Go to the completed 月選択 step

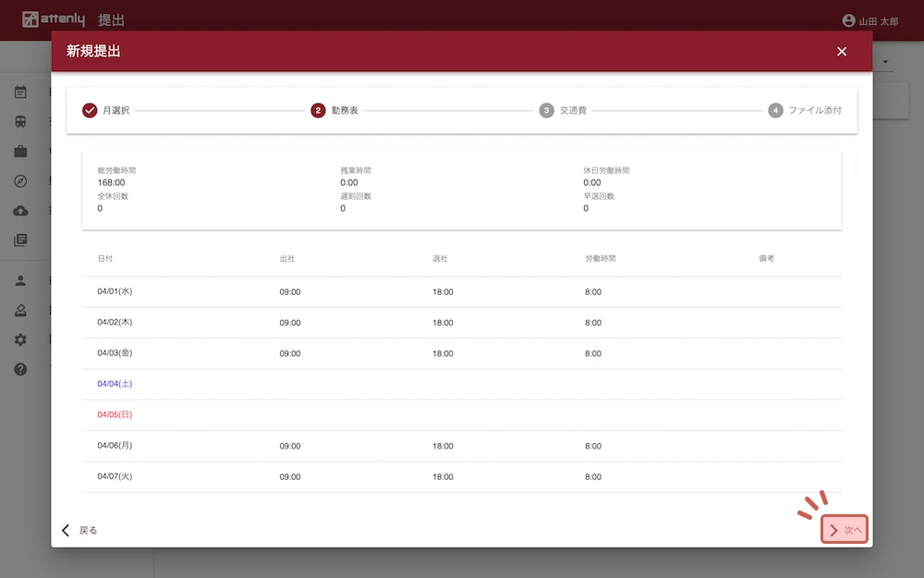pyautogui.click(x=106, y=111)
